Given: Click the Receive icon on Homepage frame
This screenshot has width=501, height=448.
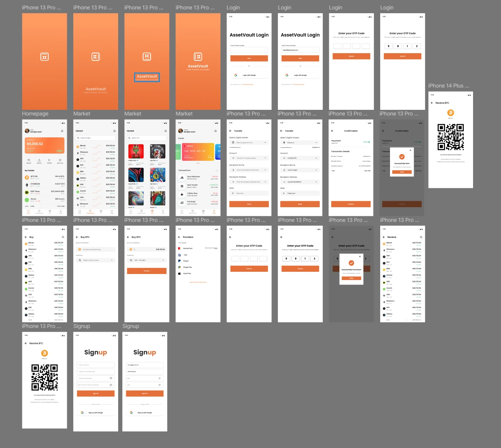Looking at the screenshot, I should pyautogui.click(x=39, y=160).
